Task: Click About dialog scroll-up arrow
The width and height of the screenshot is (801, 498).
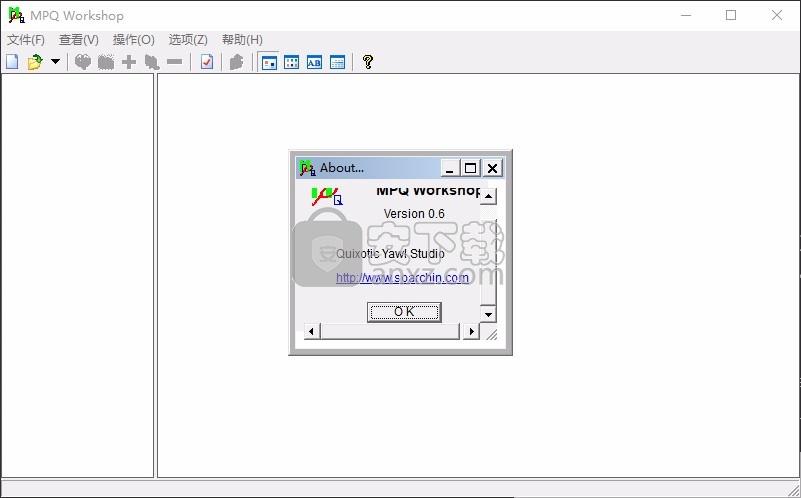Action: point(488,196)
